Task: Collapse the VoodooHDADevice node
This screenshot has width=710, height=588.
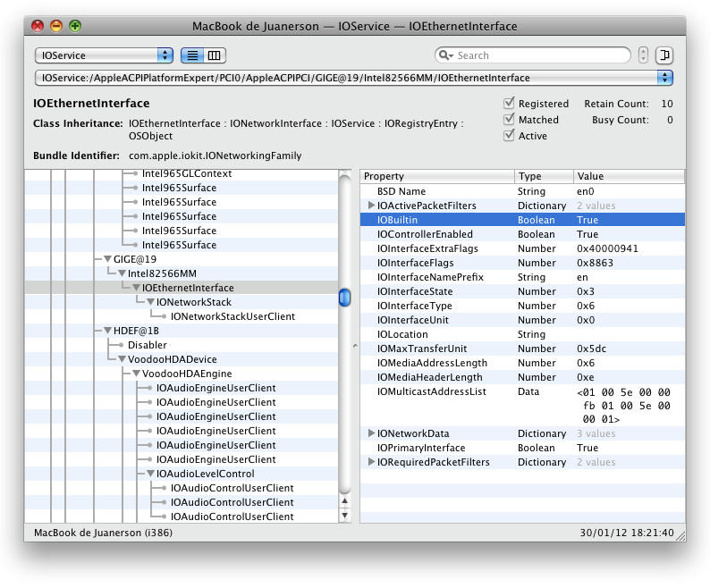Action: [x=122, y=359]
